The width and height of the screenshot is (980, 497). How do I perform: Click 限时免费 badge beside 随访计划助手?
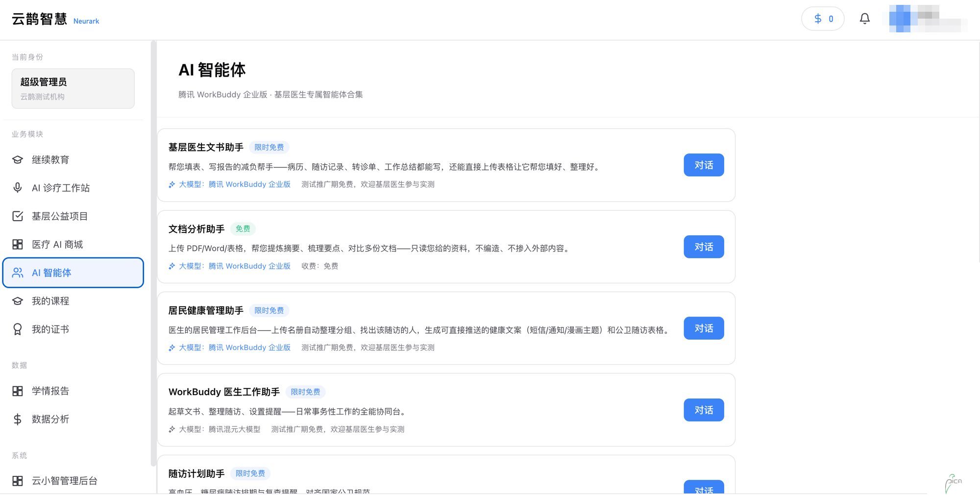click(x=250, y=473)
